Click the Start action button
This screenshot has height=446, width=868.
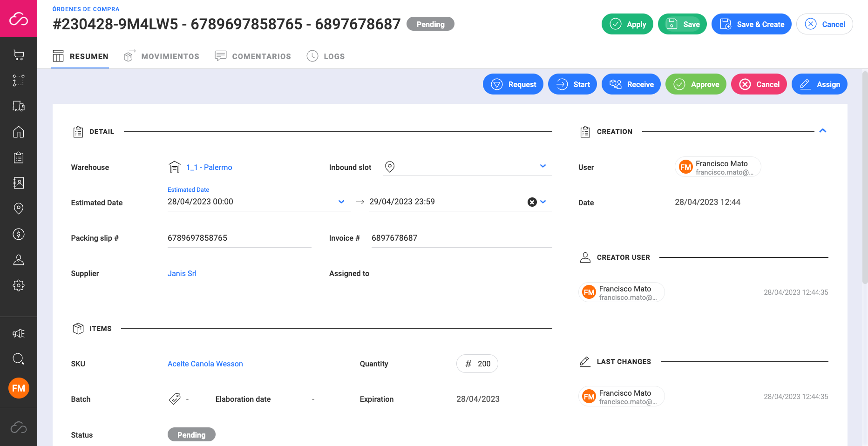pyautogui.click(x=572, y=84)
